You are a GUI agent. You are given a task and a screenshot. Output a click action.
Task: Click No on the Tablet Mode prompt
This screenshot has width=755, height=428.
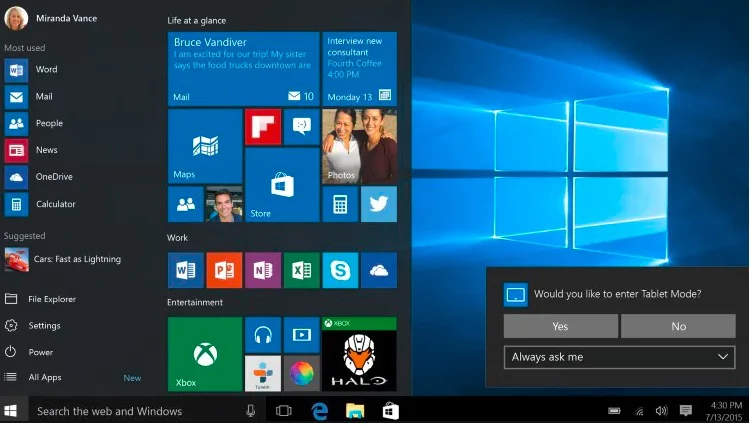[678, 326]
